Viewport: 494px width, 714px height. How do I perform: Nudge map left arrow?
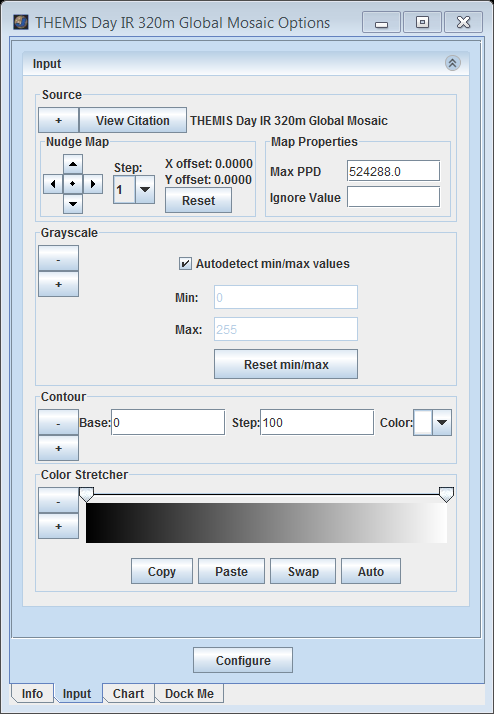point(53,184)
